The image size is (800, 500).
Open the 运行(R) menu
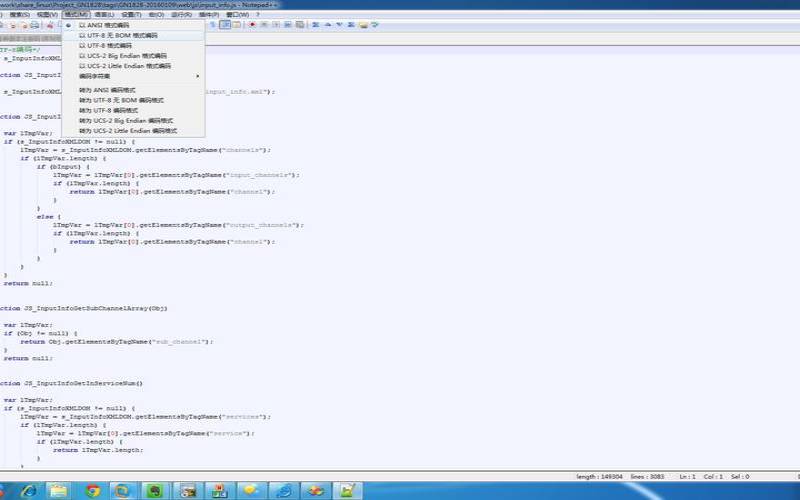pyautogui.click(x=181, y=14)
